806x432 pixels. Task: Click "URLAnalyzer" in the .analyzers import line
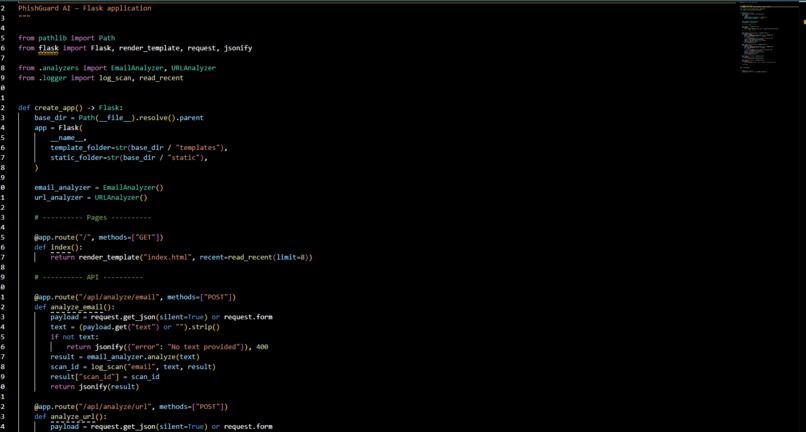[193, 68]
